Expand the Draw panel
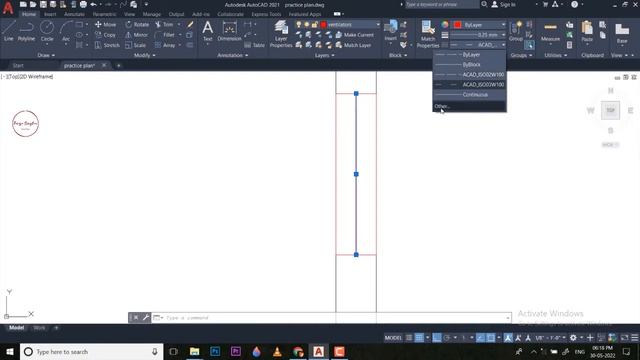The image size is (640, 360). coord(46,55)
